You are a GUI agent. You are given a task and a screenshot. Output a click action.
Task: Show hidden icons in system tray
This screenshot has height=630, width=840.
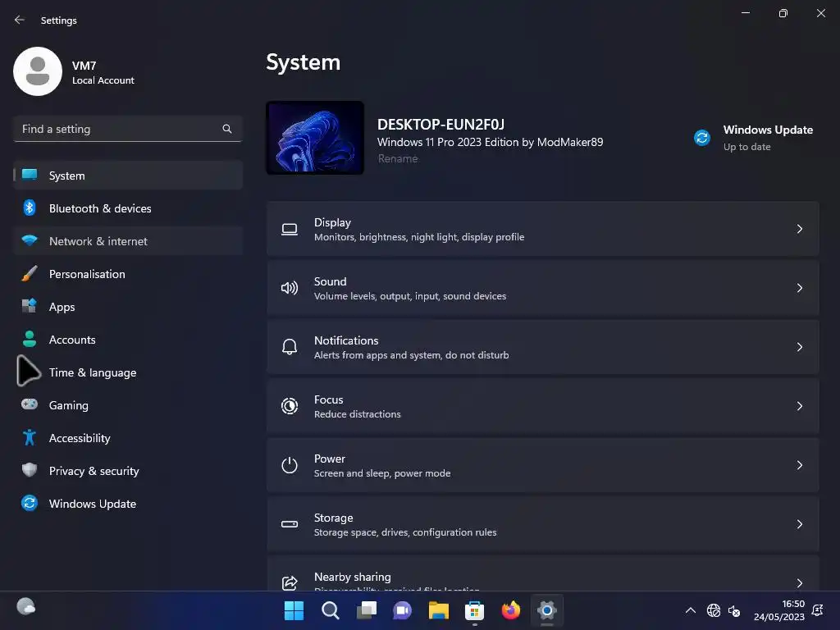[x=691, y=610]
